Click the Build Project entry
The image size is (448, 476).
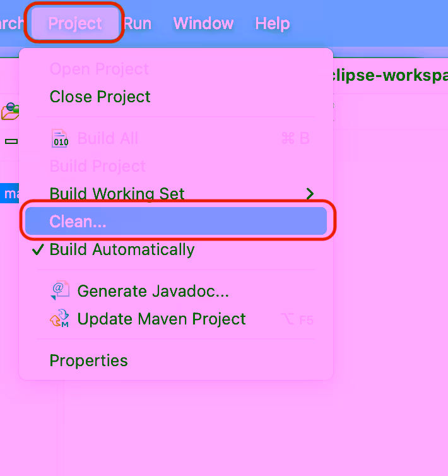98,166
